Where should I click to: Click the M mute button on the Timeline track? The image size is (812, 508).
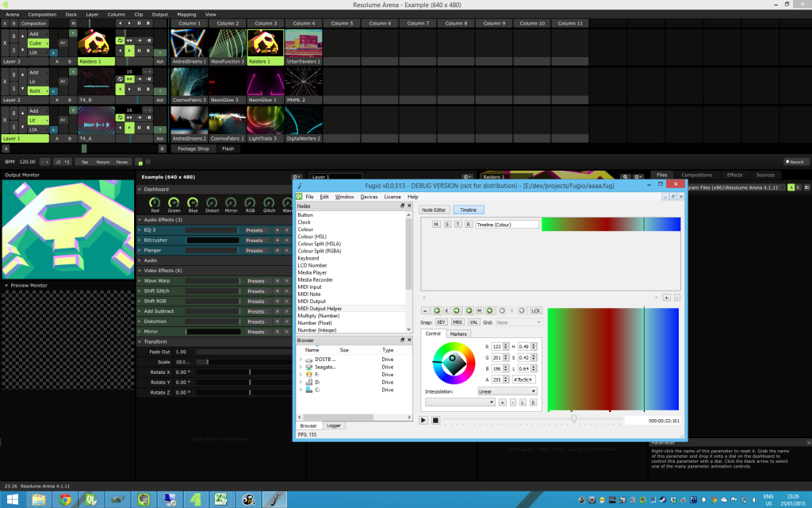[x=436, y=224]
